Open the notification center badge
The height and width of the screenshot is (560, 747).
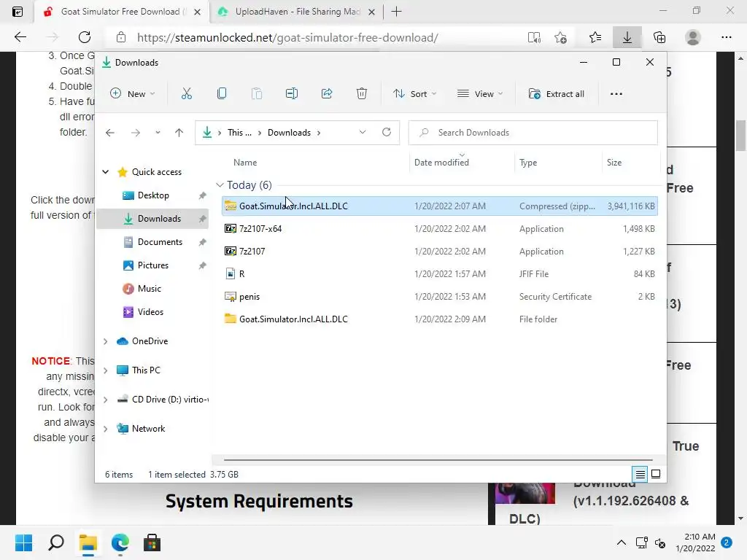pos(726,542)
